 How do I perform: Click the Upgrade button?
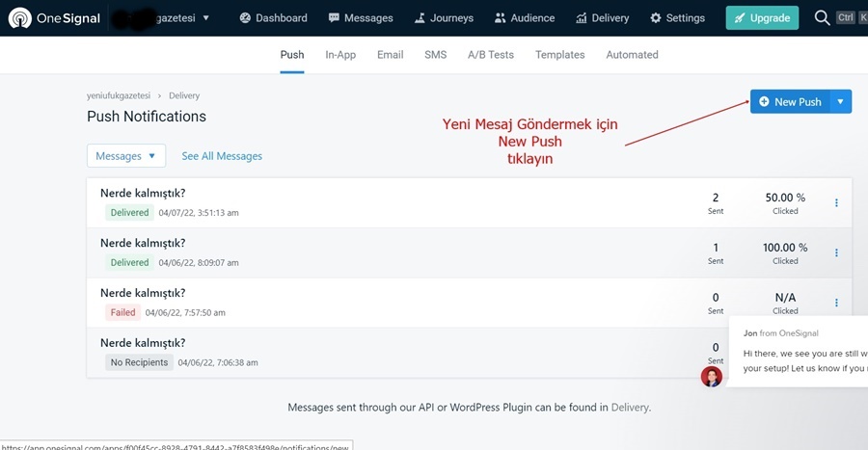click(762, 18)
